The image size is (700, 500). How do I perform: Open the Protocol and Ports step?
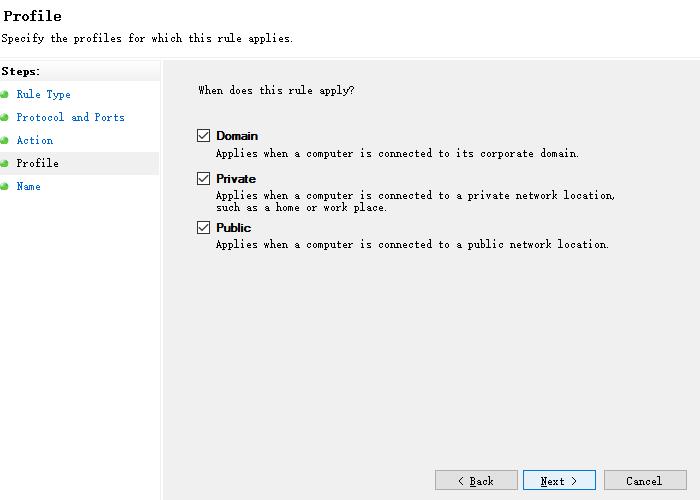[70, 118]
